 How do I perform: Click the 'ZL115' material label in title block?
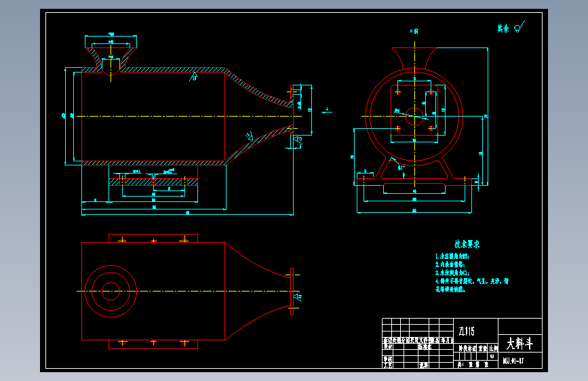coord(467,331)
